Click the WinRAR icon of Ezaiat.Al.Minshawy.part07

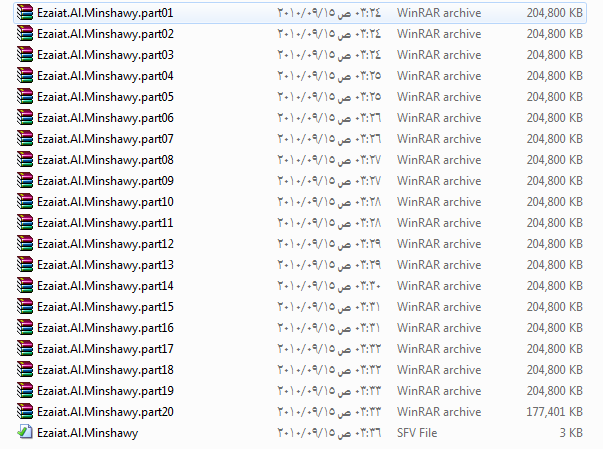click(25, 139)
